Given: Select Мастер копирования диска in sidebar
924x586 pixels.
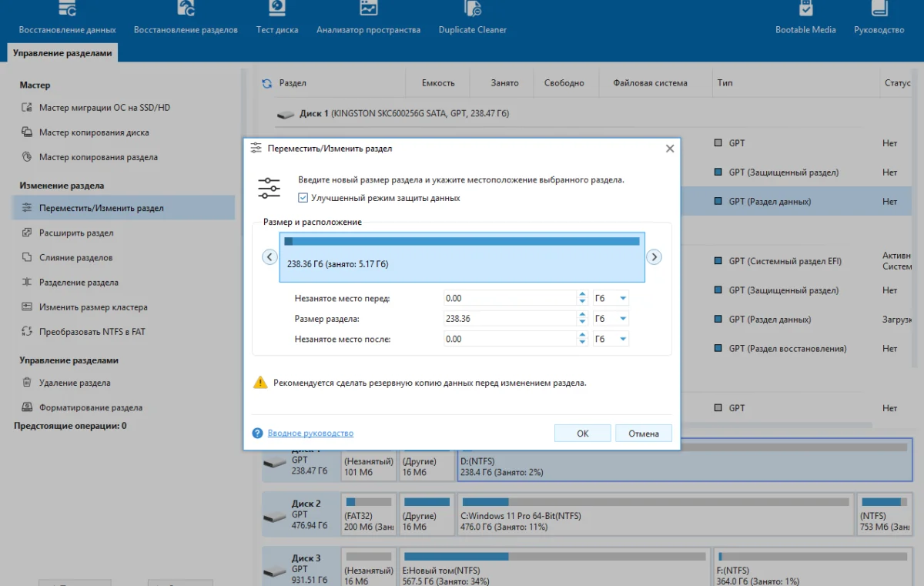Looking at the screenshot, I should [x=94, y=132].
